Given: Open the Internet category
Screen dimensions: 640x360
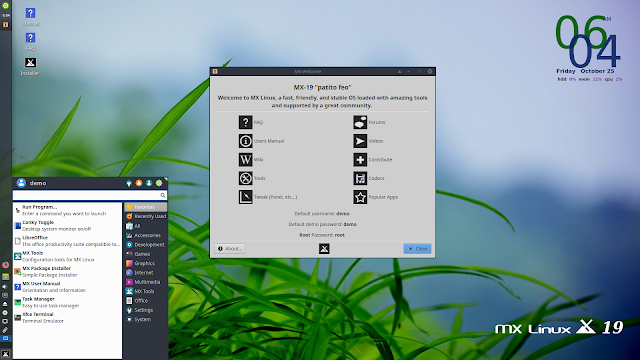Looking at the screenshot, I should point(145,273).
